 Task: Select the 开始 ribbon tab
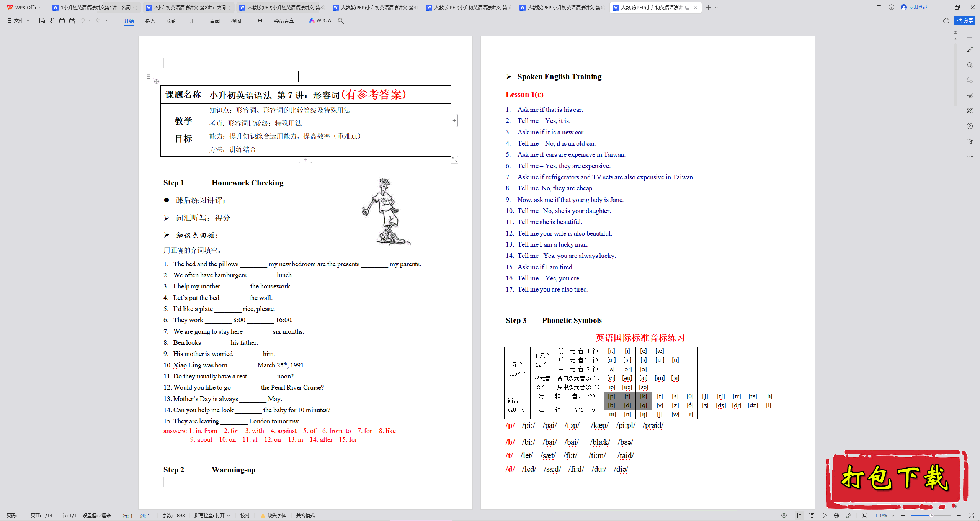click(x=129, y=21)
